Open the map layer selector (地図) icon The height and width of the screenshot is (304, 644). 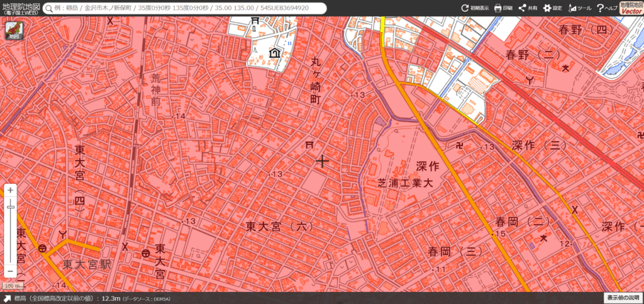tap(14, 31)
